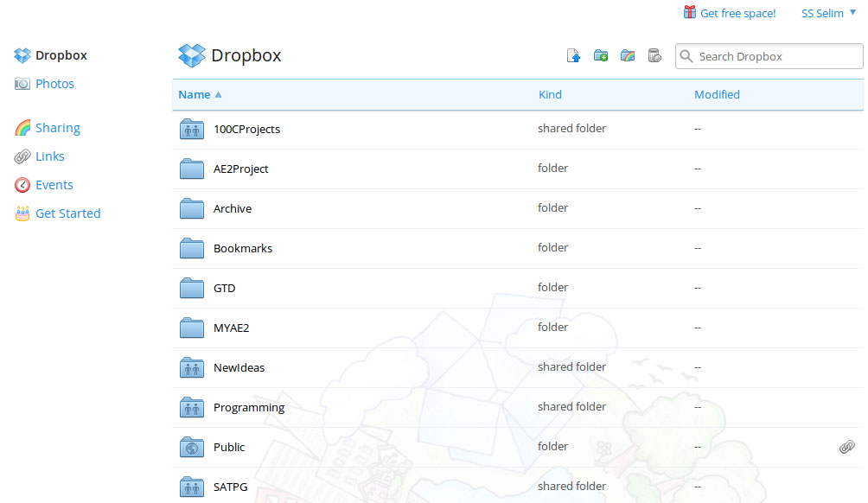The height and width of the screenshot is (503, 868).
Task: Sort by the Name column header
Action: click(x=195, y=94)
